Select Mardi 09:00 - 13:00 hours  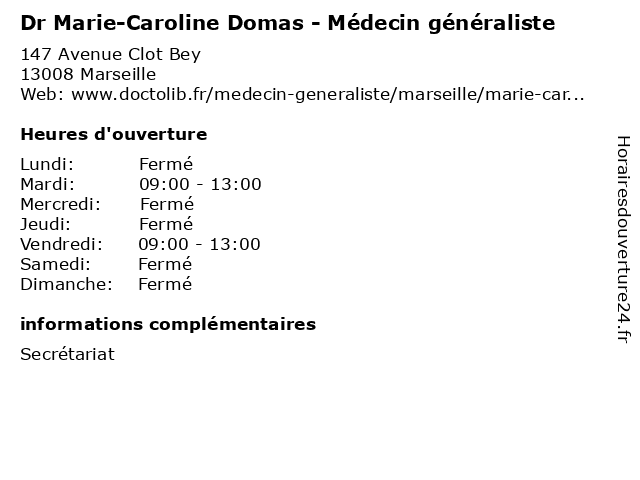click(200, 184)
